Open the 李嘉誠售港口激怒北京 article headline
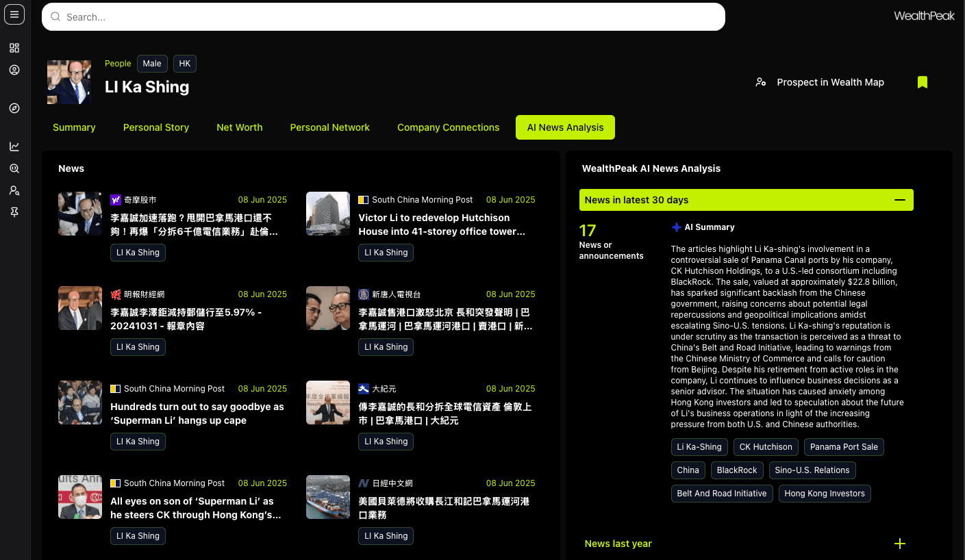Image resolution: width=965 pixels, height=560 pixels. coord(445,319)
